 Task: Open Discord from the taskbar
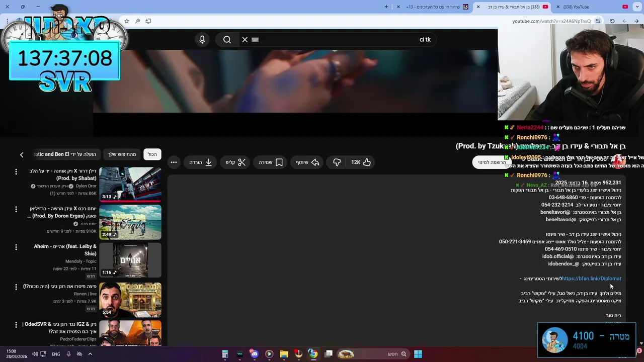(x=254, y=354)
